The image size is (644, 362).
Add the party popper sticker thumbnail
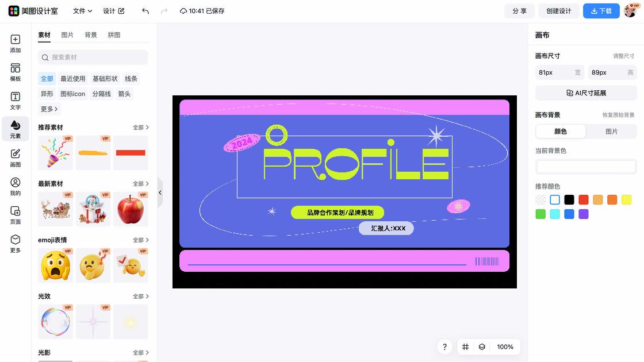55,153
